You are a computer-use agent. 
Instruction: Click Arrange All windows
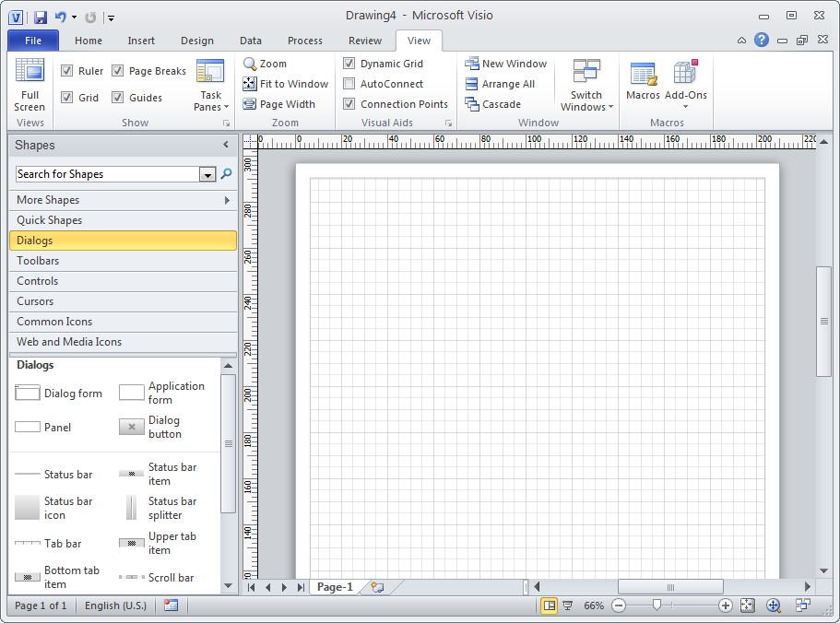click(503, 84)
